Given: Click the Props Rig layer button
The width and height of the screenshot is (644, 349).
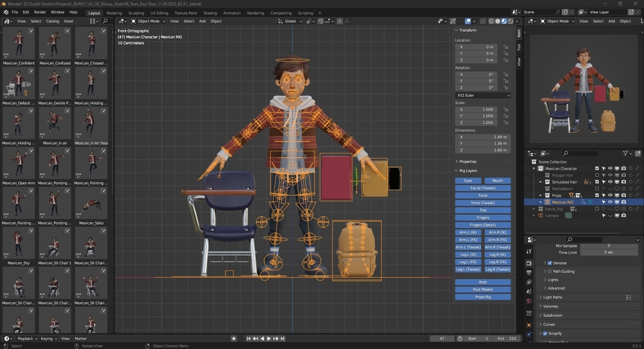Looking at the screenshot, I should coord(483,297).
